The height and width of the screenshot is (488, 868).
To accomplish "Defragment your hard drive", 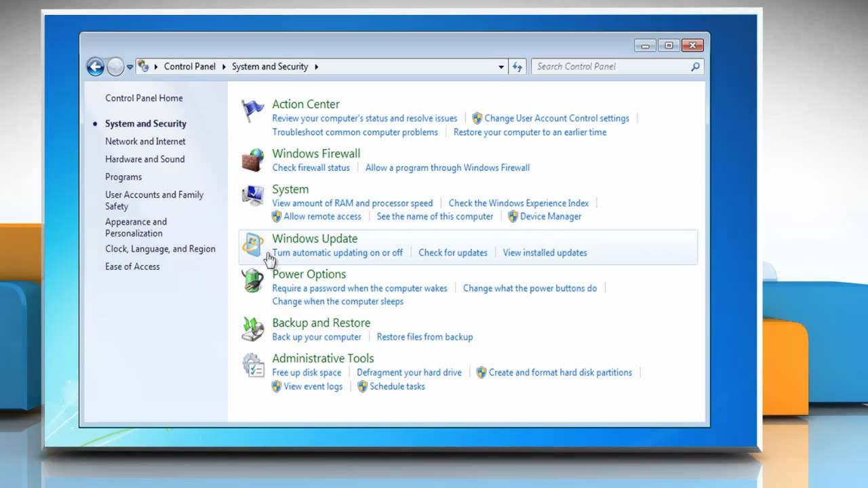I will [x=410, y=372].
